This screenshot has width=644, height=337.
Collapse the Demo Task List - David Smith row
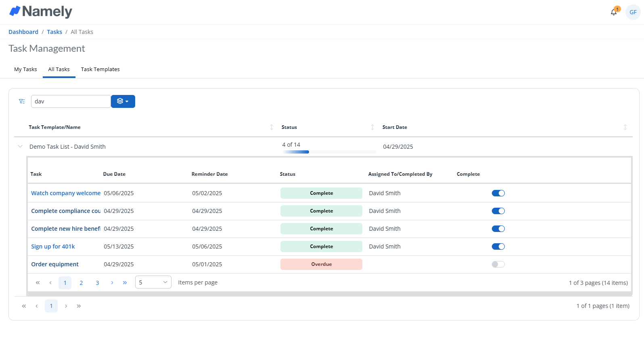[x=20, y=147]
